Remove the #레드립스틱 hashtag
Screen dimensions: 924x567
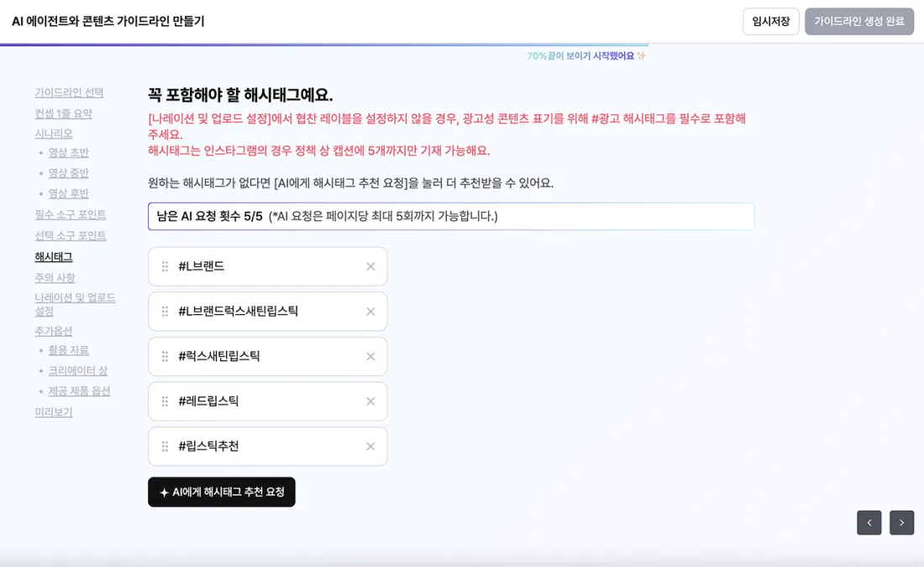click(370, 402)
